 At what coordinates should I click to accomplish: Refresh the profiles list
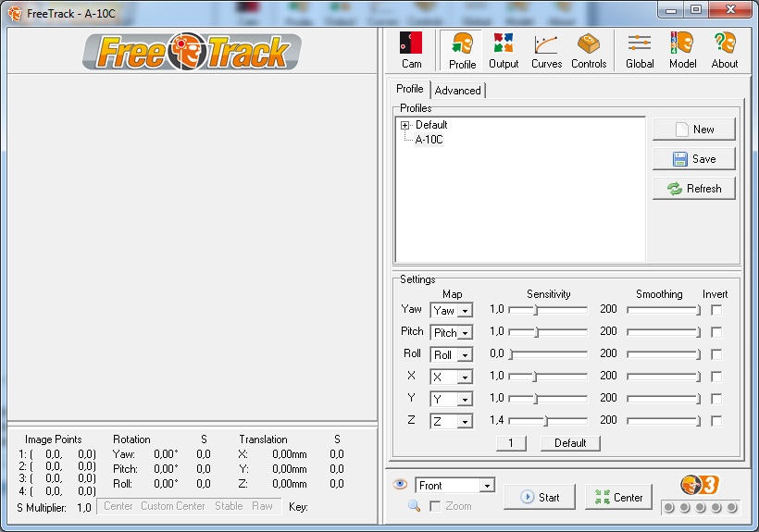click(693, 188)
